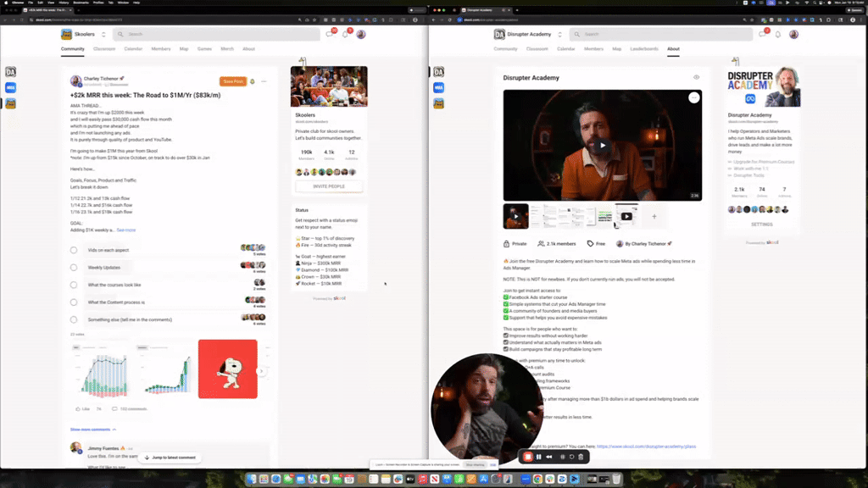
Task: Open Leaderboards tab in Disrupter Academy
Action: click(x=644, y=48)
